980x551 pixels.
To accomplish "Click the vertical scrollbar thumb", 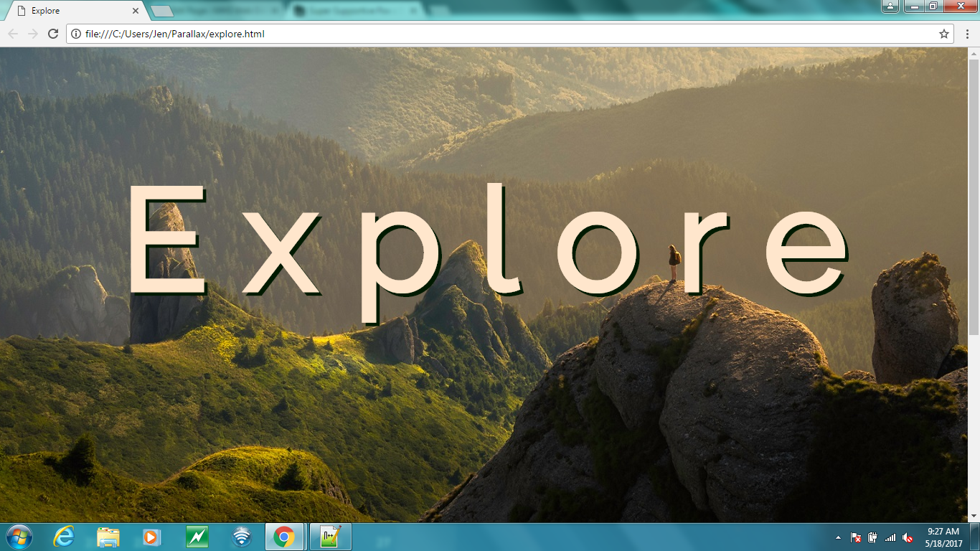I will 974,194.
